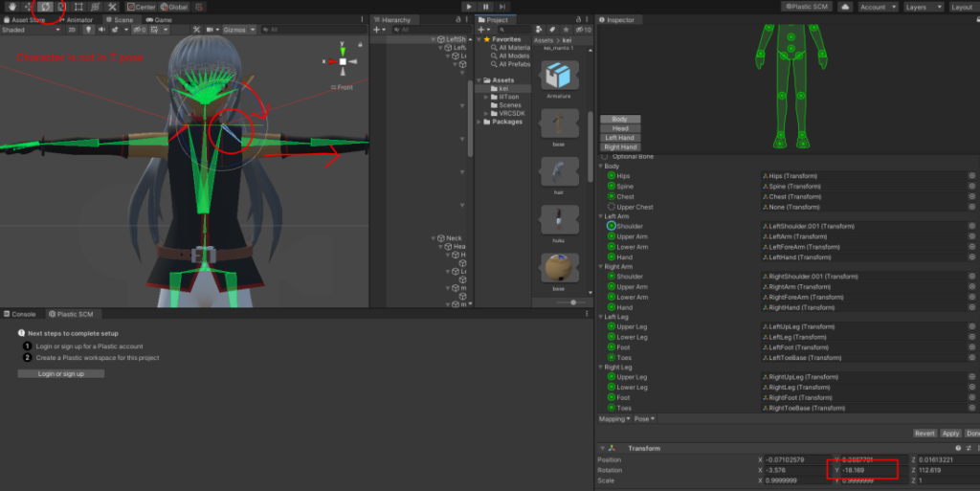
Task: Open cloud services icon
Action: pyautogui.click(x=845, y=7)
